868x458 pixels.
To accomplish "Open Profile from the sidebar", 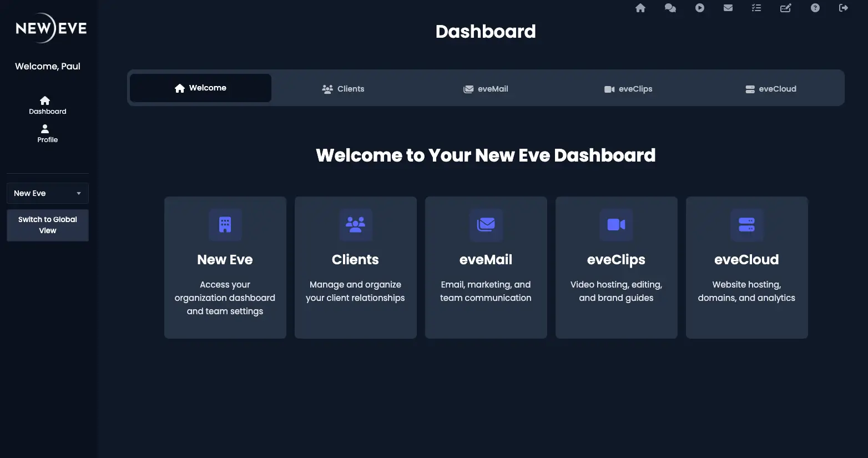I will tap(47, 133).
